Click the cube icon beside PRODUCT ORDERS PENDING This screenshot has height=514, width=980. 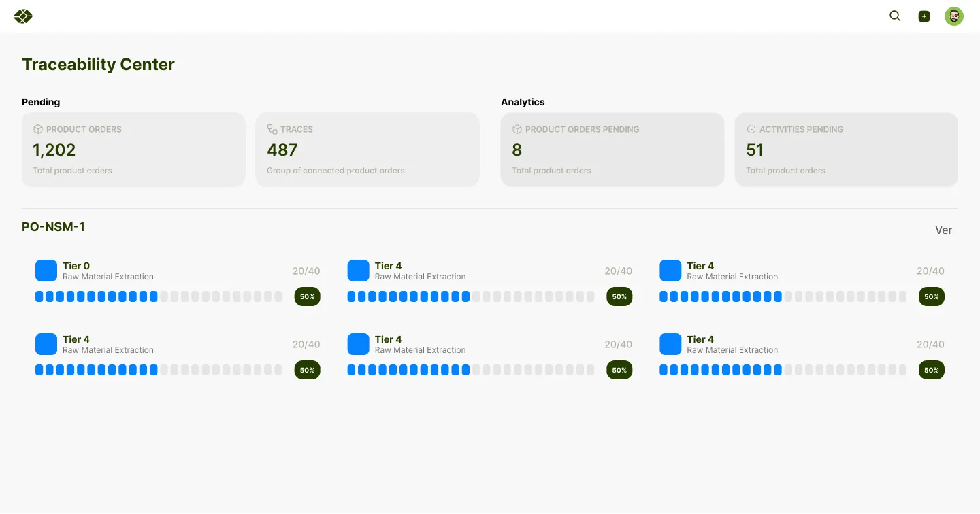pos(517,129)
